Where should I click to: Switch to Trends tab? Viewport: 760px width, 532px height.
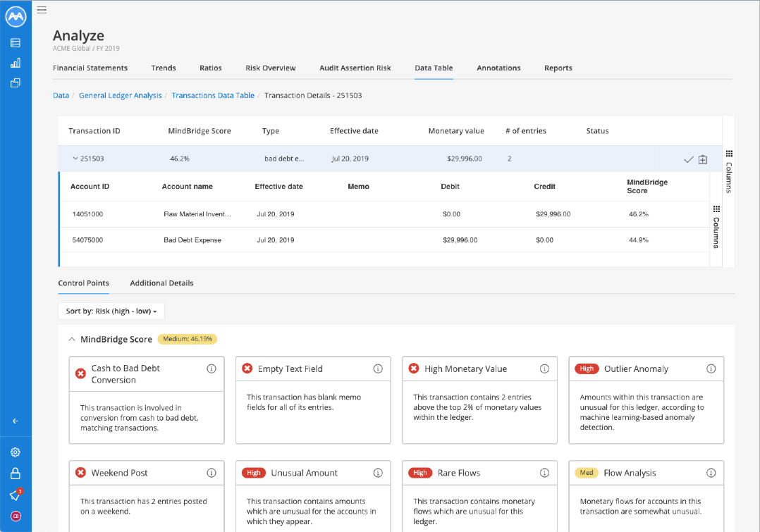164,68
